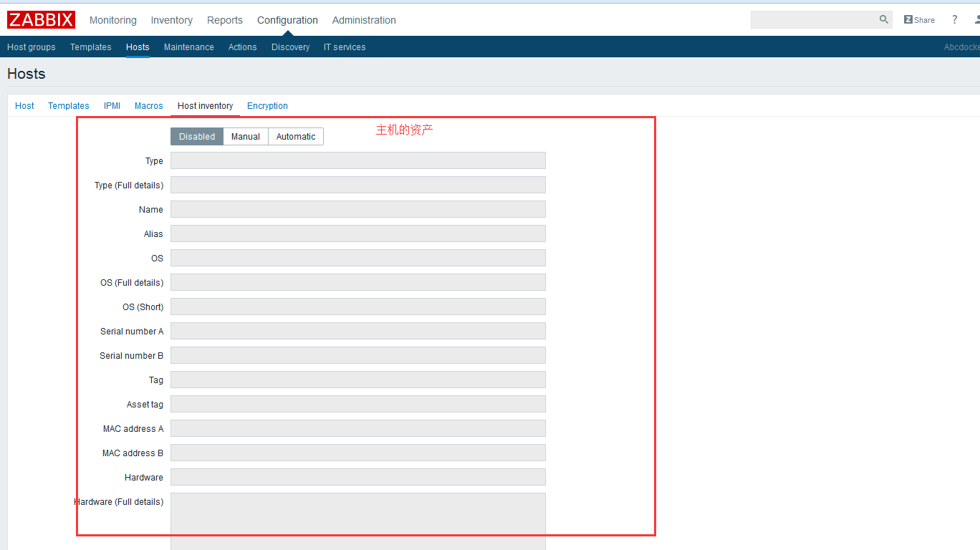980x550 pixels.
Task: Click the OS (Short) label
Action: (143, 307)
